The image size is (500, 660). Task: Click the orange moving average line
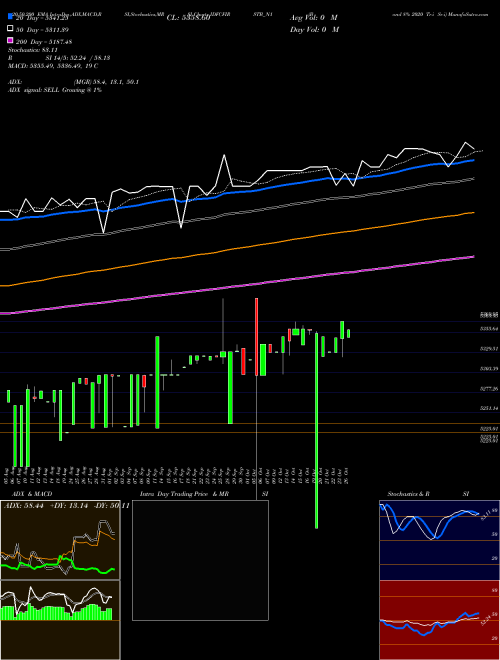click(x=237, y=248)
